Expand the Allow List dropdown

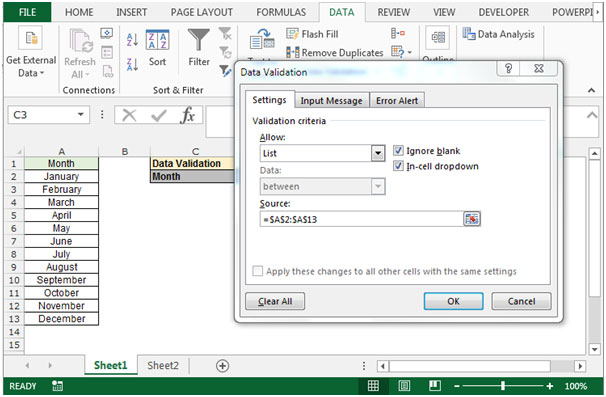click(x=378, y=153)
